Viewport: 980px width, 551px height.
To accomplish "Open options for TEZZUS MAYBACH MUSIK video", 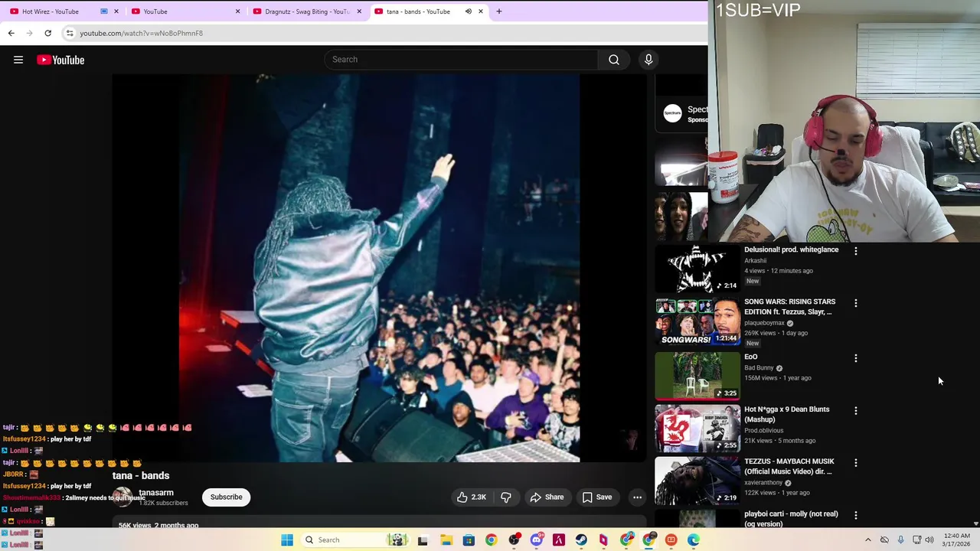I will click(x=856, y=463).
